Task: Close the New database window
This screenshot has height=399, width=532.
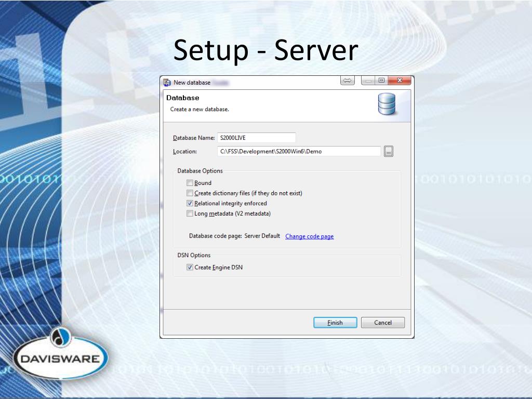Action: coord(400,81)
